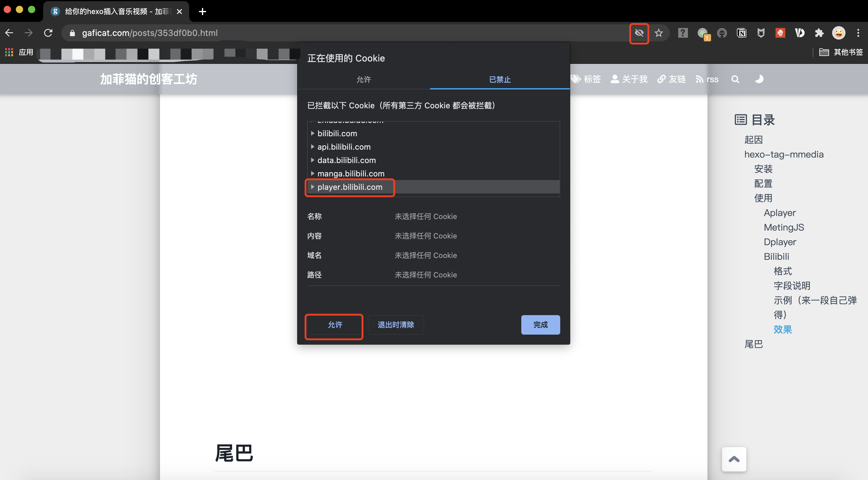The image size is (868, 480).
Task: Reload the current page
Action: [48, 33]
